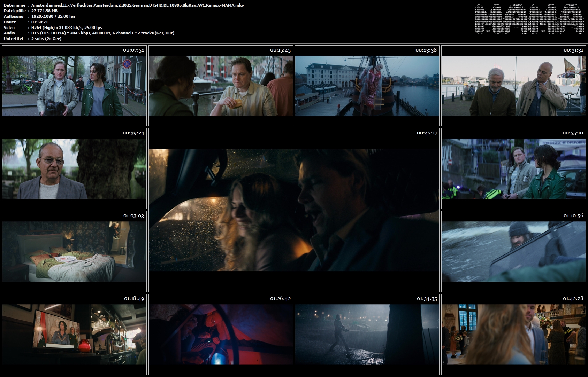
Task: Select the bedroom frame at 01:03:03
Action: click(x=74, y=251)
